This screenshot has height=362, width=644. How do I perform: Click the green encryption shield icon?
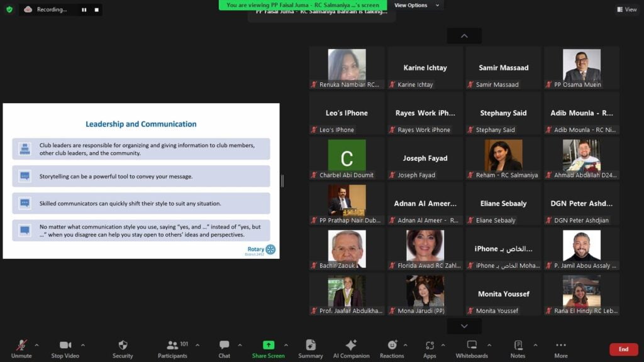click(x=9, y=9)
